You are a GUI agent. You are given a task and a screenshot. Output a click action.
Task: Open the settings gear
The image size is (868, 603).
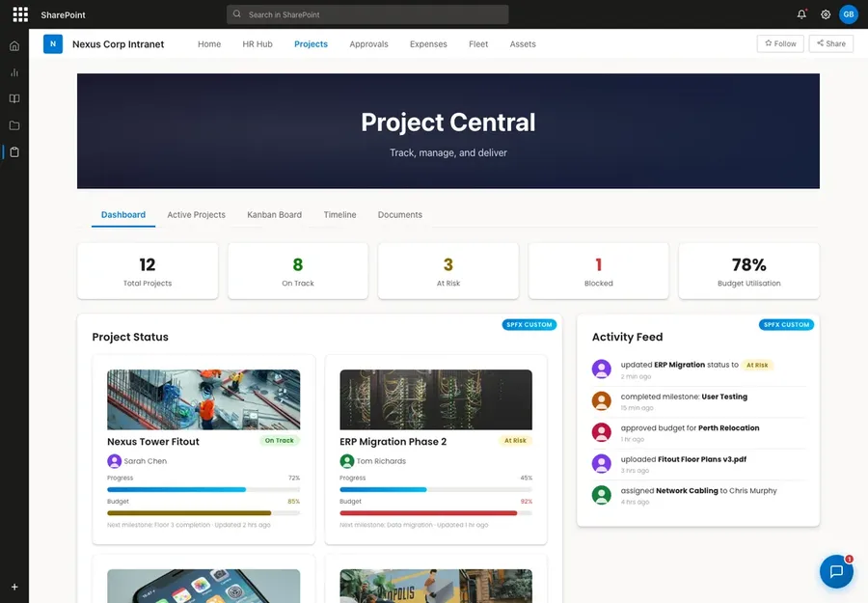[826, 14]
